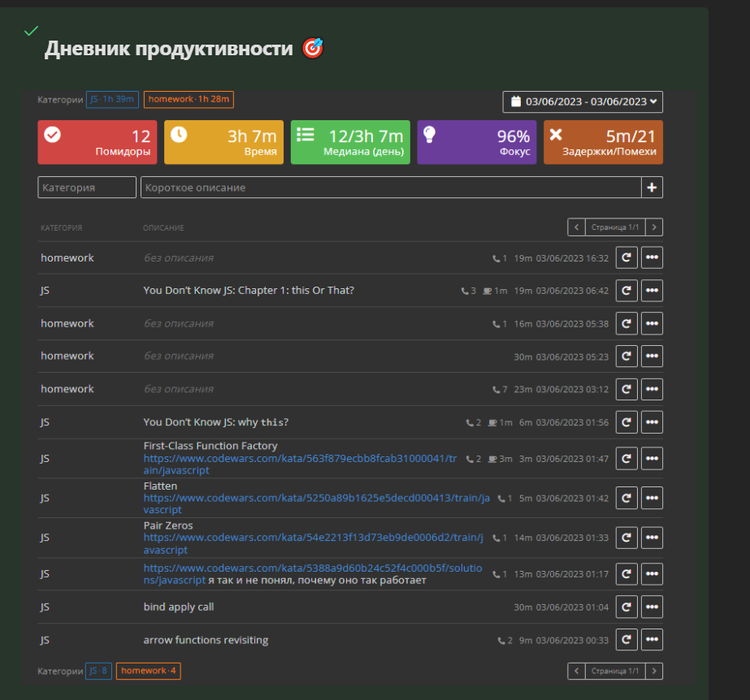Open more options for 'You Don't Know JS: why this?'

(652, 422)
